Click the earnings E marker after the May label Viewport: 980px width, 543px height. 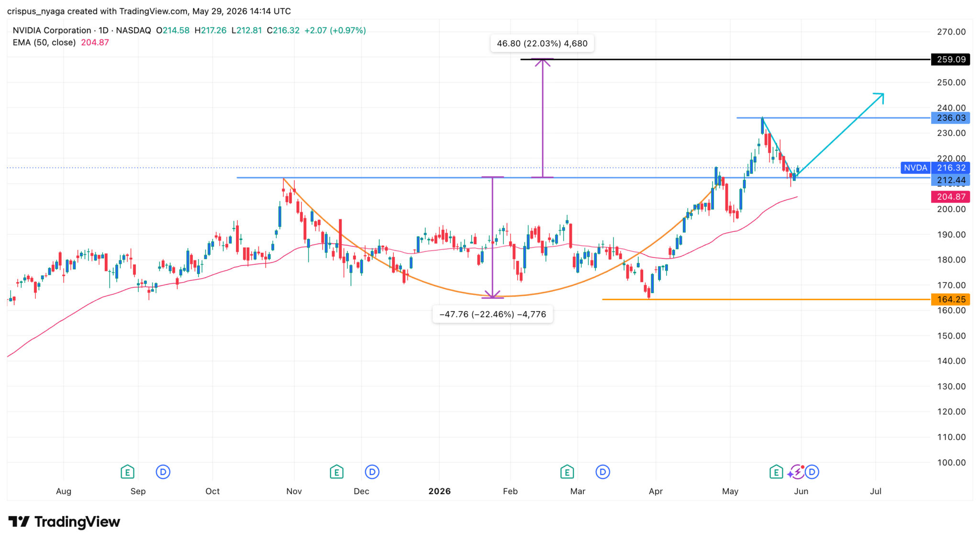click(776, 472)
